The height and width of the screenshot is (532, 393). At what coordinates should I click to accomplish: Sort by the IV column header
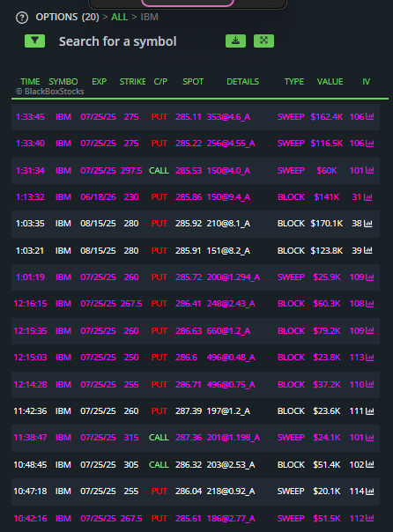pyautogui.click(x=366, y=81)
